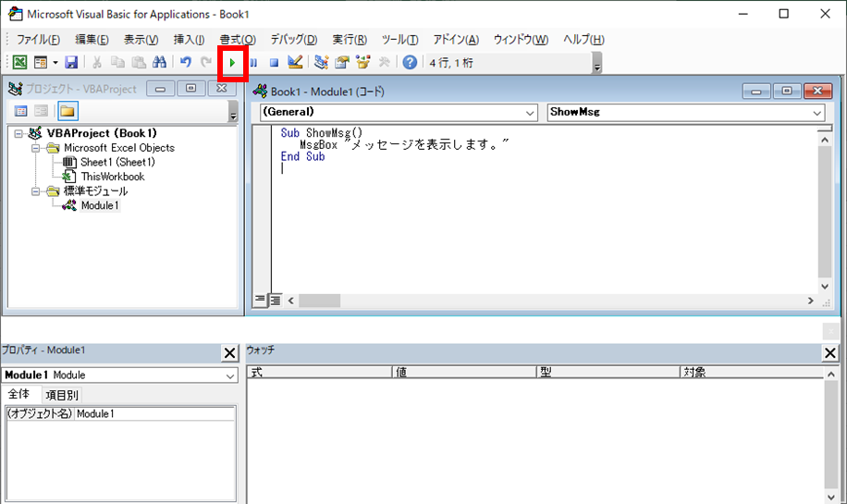Collapse the Microsoft Excel Objects folder
This screenshot has width=847, height=504.
click(x=36, y=148)
